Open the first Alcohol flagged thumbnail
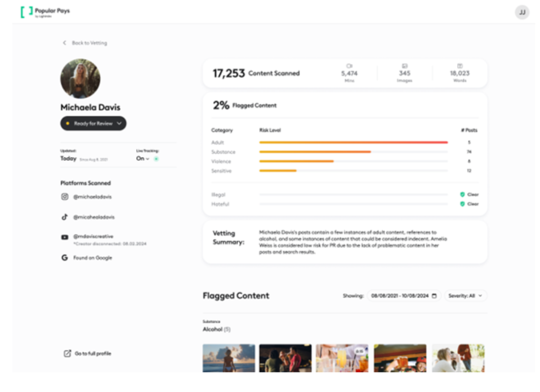The width and height of the screenshot is (540, 392). (x=228, y=358)
